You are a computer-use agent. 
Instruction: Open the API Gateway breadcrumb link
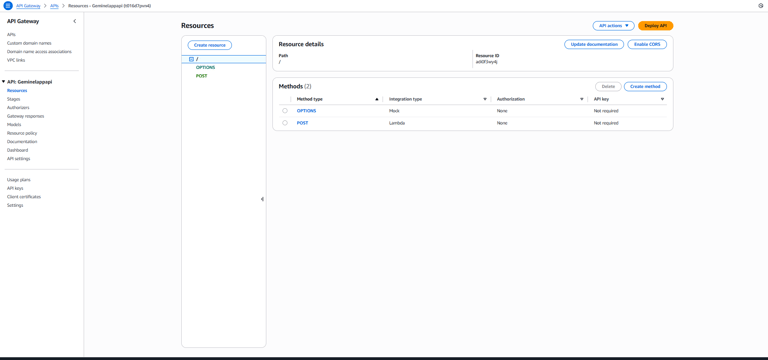28,5
